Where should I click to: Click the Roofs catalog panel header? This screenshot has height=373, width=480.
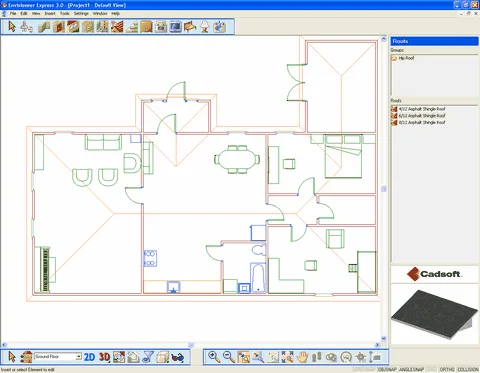pos(434,41)
